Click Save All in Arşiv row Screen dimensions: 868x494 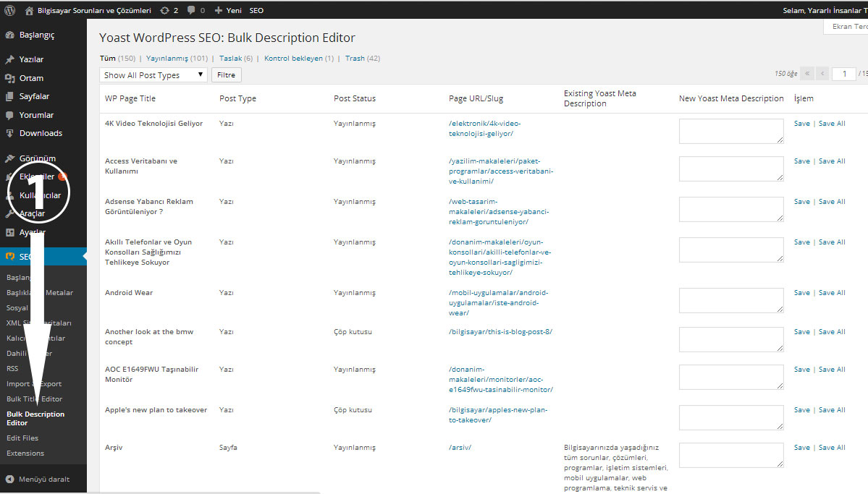tap(832, 448)
